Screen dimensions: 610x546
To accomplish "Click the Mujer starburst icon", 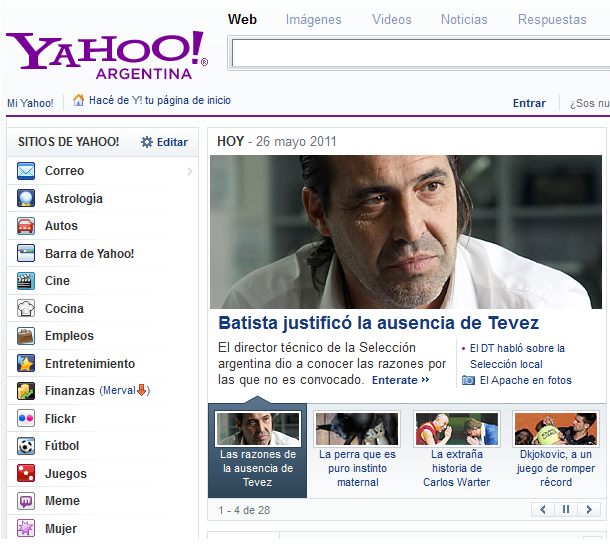I will click(x=26, y=528).
